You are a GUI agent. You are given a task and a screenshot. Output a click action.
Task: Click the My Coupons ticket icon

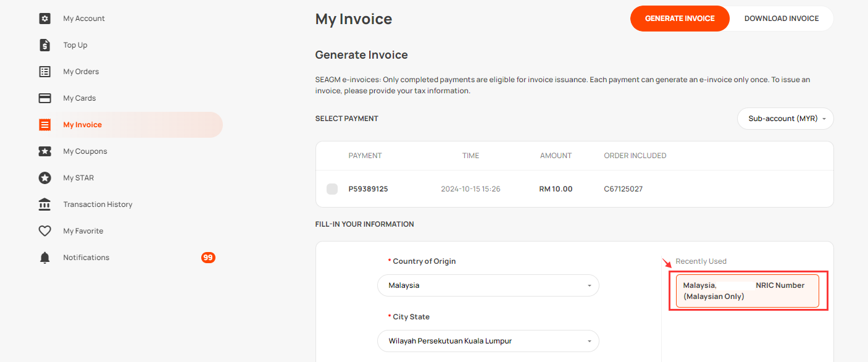pyautogui.click(x=44, y=151)
